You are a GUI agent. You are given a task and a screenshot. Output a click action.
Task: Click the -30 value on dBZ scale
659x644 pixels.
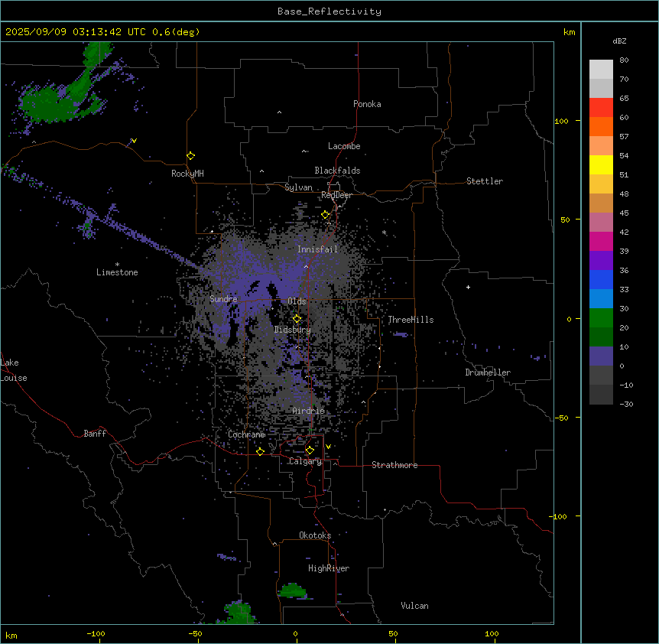(x=626, y=404)
